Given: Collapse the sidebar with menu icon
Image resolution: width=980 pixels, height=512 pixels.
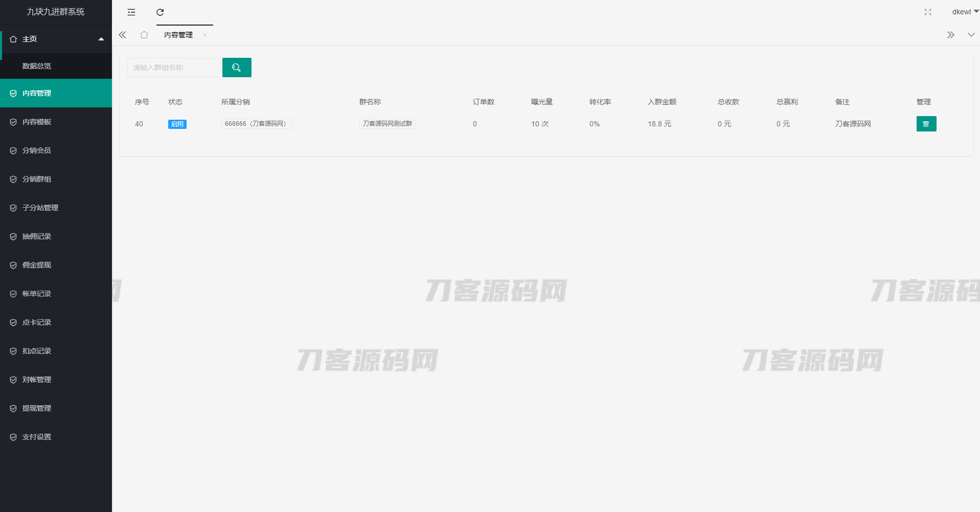Looking at the screenshot, I should click(x=131, y=12).
